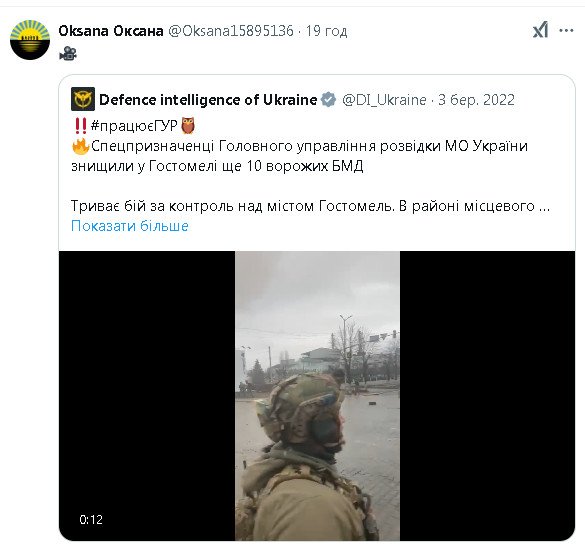
Task: Click the Grok icon on the post
Action: (540, 30)
